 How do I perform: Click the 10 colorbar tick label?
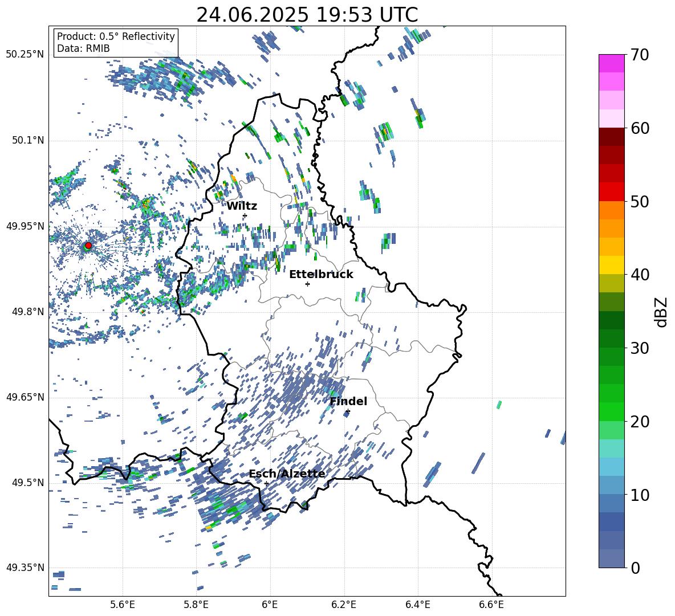640,495
